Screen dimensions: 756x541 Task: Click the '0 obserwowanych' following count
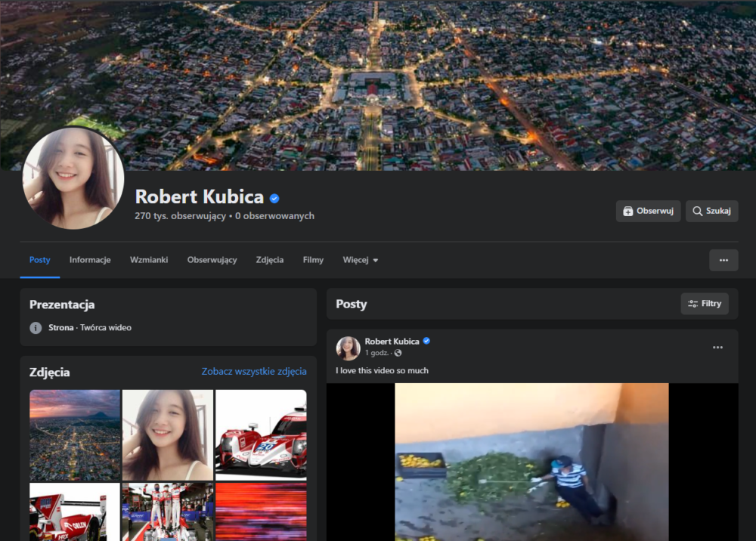275,216
